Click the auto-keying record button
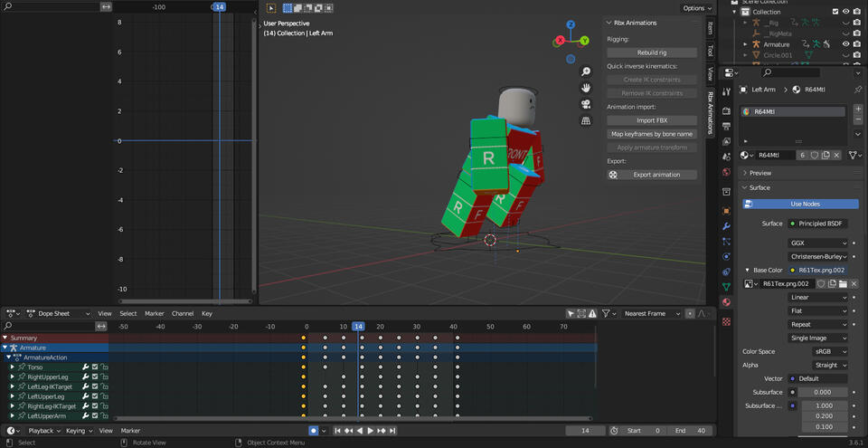Image resolution: width=868 pixels, height=448 pixels. point(314,431)
